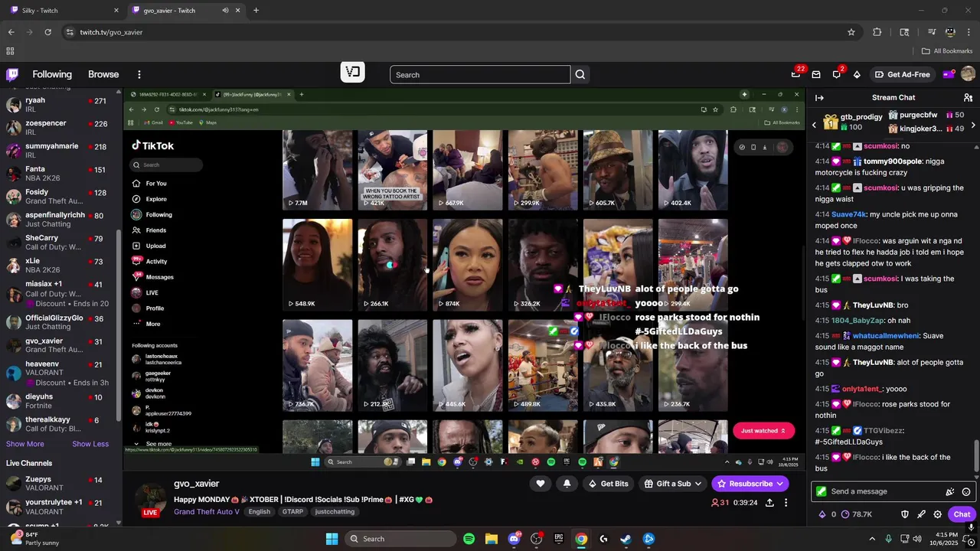Open stream options vertical dots
980x551 pixels.
pos(786,503)
